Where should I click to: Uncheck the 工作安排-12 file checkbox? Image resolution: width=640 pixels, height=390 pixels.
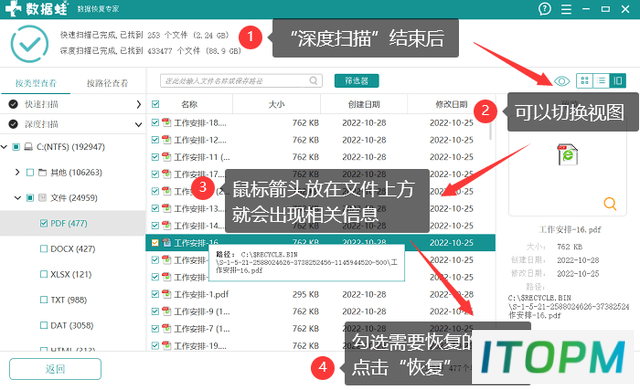pos(155,140)
